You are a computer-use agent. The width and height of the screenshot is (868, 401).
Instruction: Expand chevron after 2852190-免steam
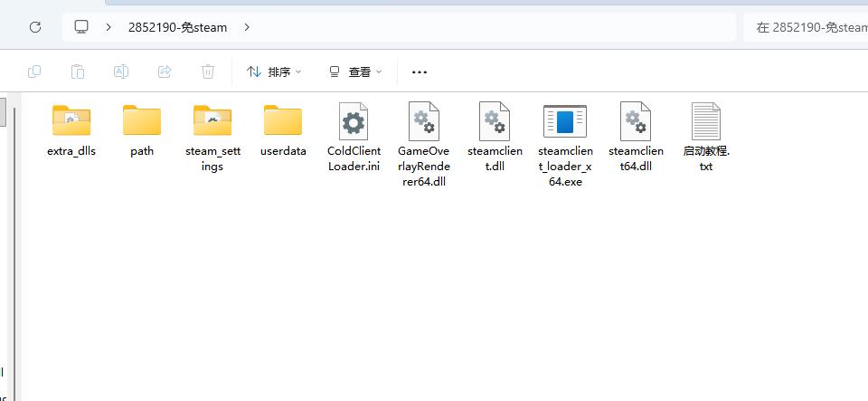click(247, 27)
